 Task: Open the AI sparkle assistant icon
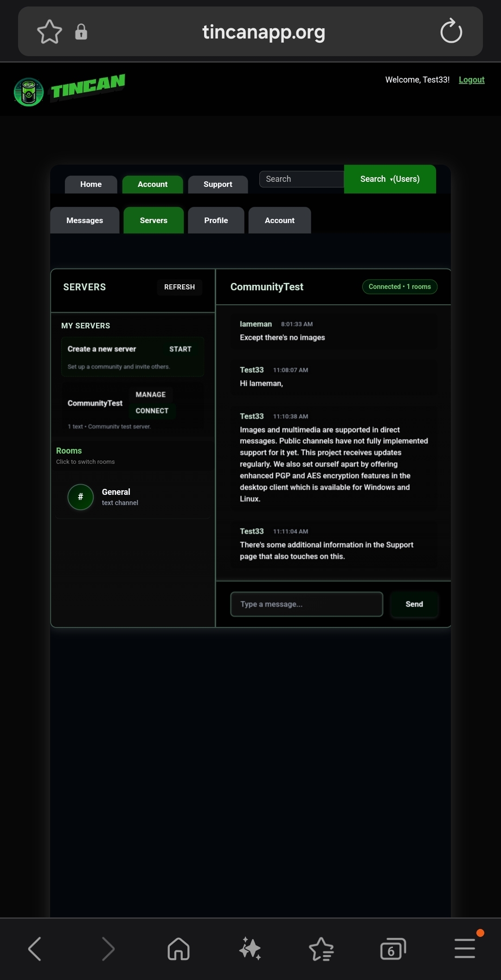[250, 948]
